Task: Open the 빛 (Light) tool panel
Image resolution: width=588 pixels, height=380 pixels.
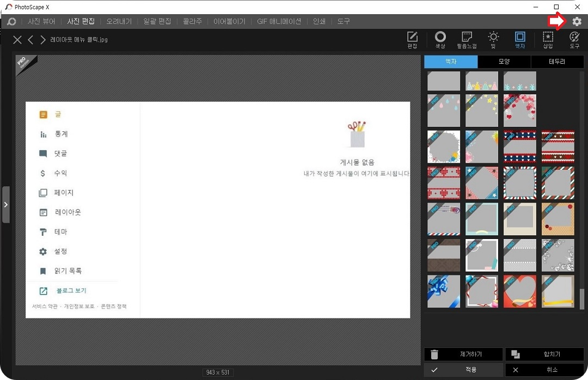Action: pos(493,40)
